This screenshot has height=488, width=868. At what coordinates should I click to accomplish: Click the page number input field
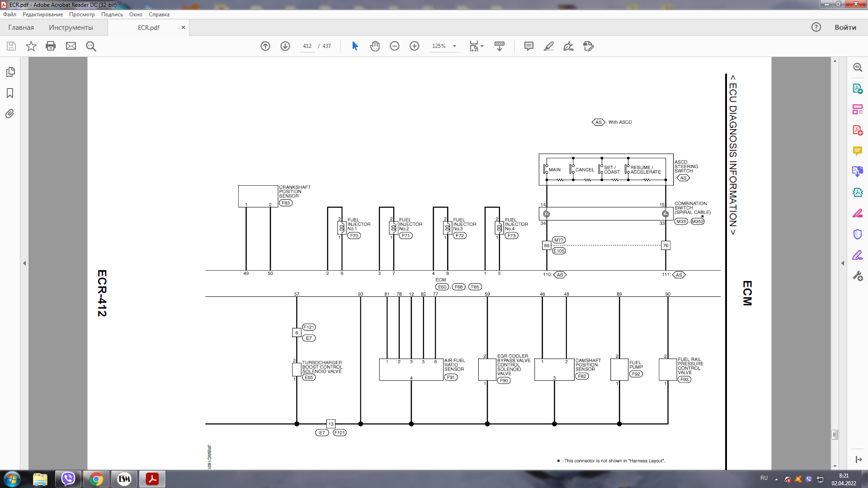pos(307,46)
